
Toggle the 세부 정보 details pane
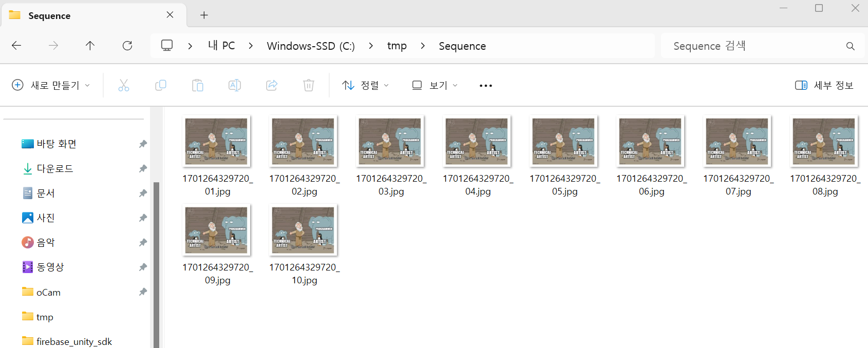click(824, 85)
